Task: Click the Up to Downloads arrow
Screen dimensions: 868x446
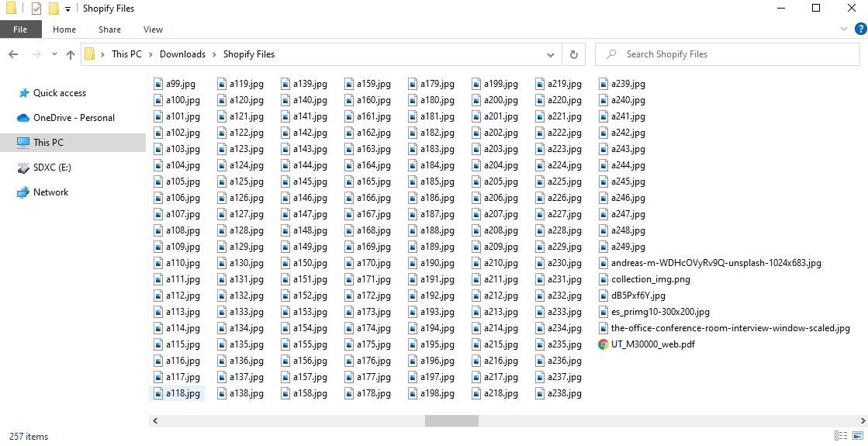Action: click(x=71, y=54)
